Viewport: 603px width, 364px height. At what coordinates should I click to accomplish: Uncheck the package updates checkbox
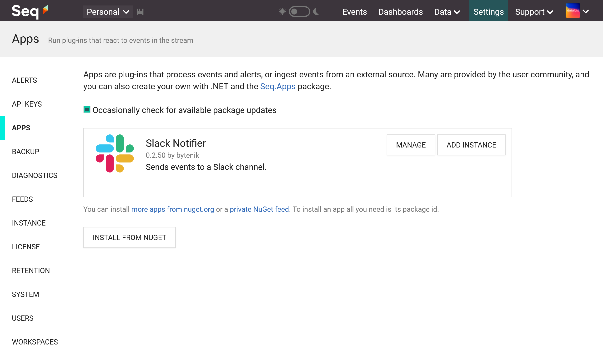coord(87,109)
